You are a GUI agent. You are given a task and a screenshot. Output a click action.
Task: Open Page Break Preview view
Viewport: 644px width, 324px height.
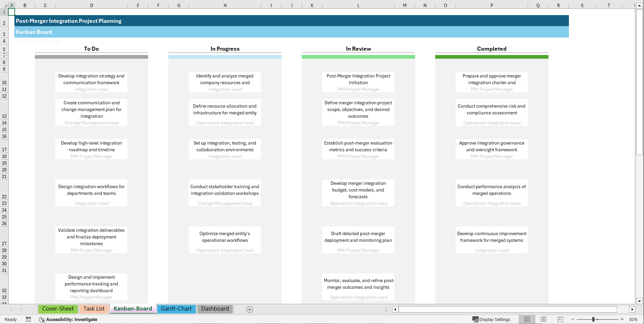coord(560,319)
